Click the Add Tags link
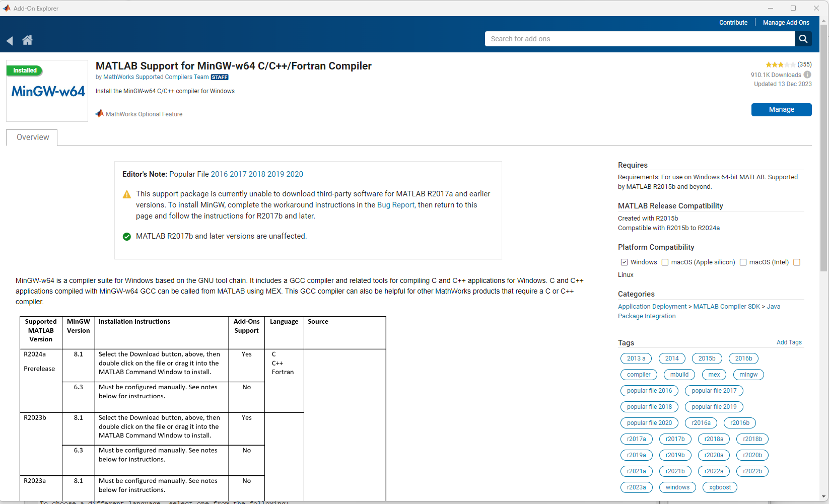829x504 pixels. tap(789, 342)
